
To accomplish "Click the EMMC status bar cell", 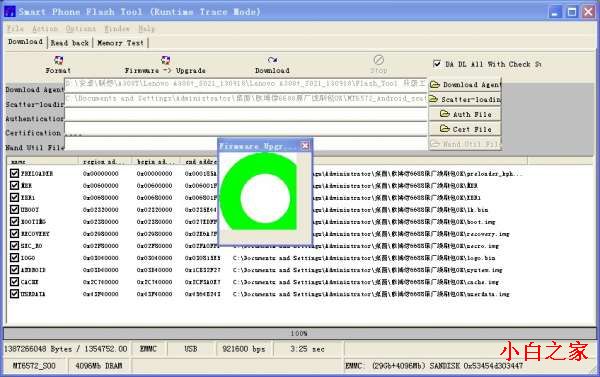I will pos(148,349).
